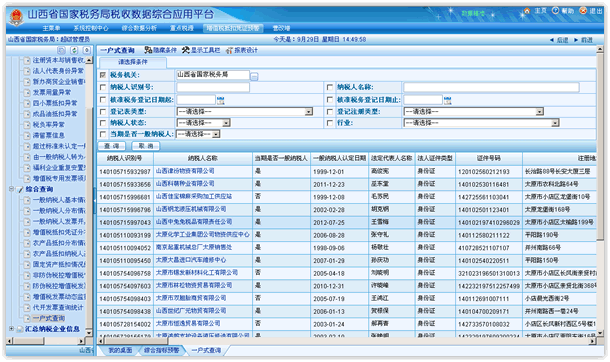Screen dimensions: 610x362
Task: Switch to the 一户式查询 bottom tab
Action: pos(206,350)
